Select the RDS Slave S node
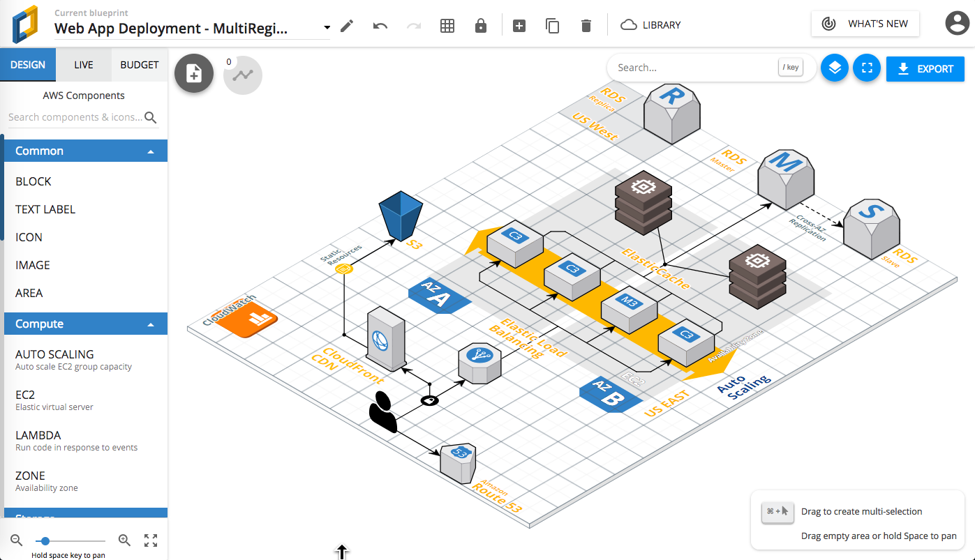The height and width of the screenshot is (560, 975). (872, 229)
